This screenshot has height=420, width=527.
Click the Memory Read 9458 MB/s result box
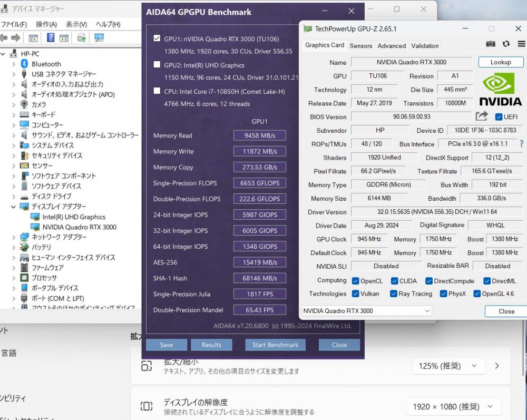(259, 135)
